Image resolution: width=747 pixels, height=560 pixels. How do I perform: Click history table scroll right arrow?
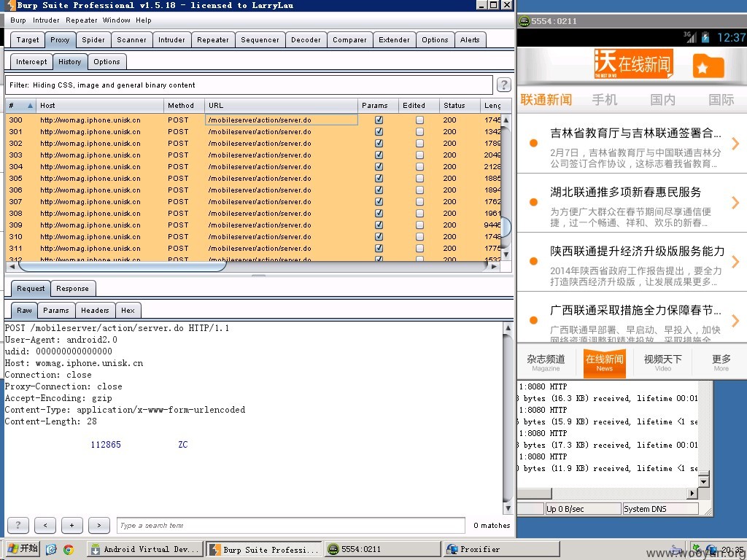click(495, 267)
